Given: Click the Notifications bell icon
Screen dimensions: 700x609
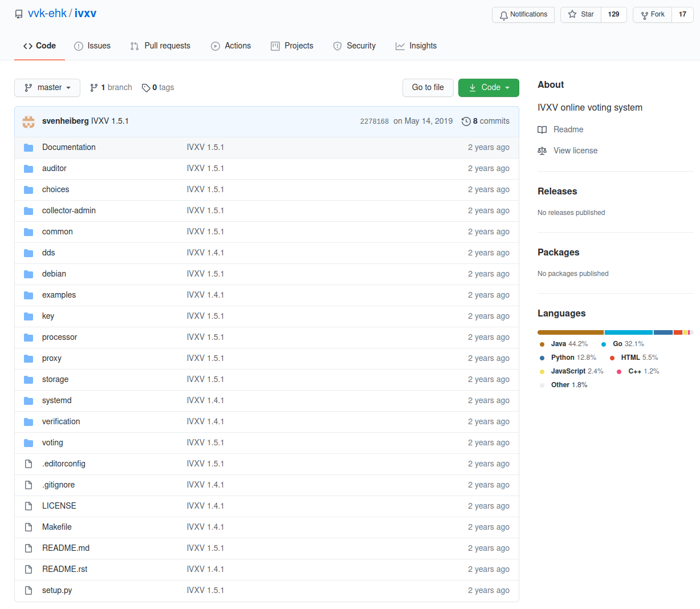Looking at the screenshot, I should click(x=503, y=15).
